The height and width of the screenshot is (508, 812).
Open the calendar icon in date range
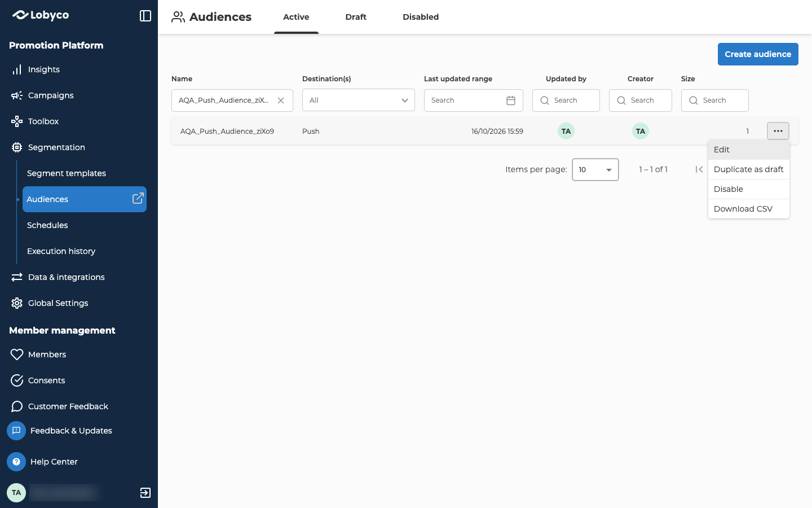[x=511, y=100]
